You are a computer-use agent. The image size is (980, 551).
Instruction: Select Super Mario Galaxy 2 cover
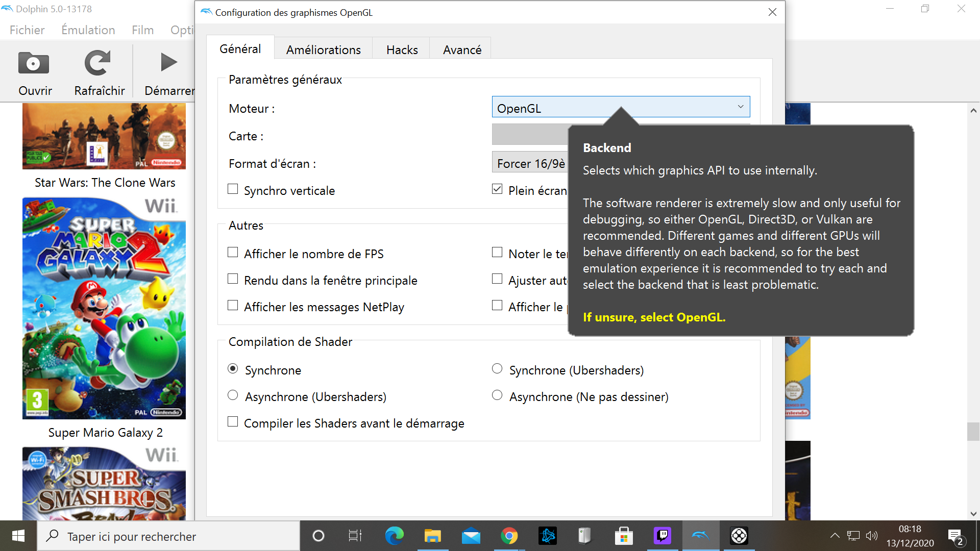(104, 309)
